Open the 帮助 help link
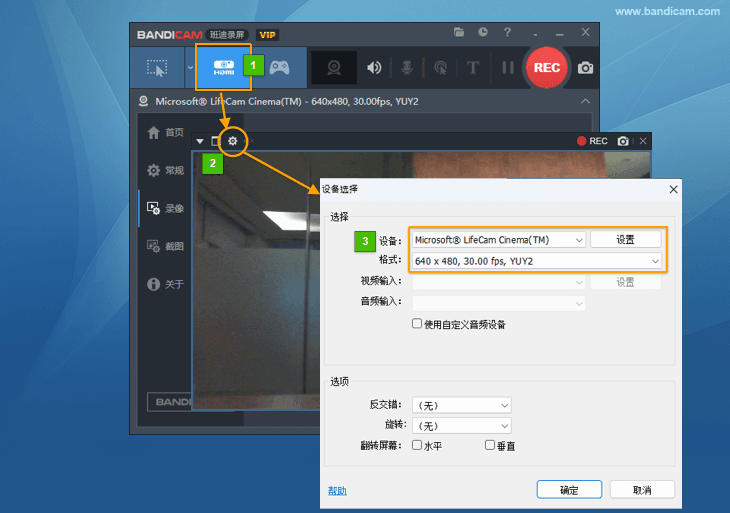This screenshot has height=513, width=730. pos(337,491)
